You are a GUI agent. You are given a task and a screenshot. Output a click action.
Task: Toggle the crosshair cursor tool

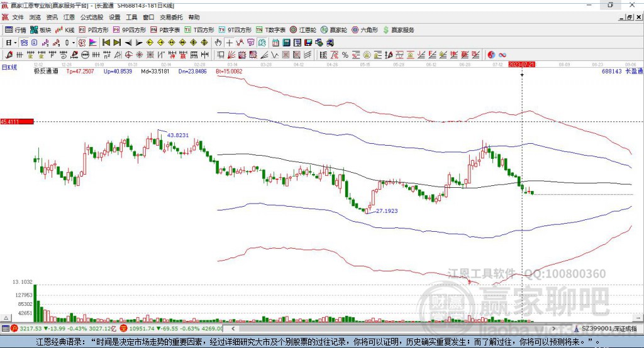(229, 43)
